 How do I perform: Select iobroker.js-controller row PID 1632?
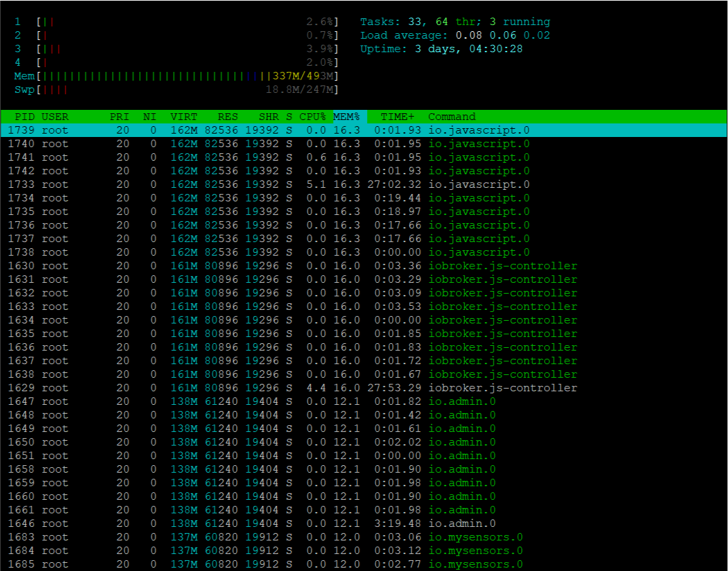click(364, 293)
